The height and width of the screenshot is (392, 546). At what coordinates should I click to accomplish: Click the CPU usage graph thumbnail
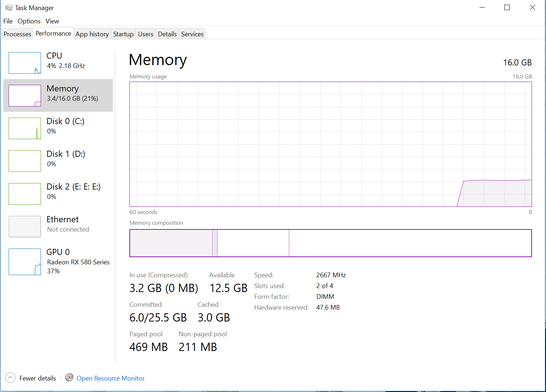(25, 63)
